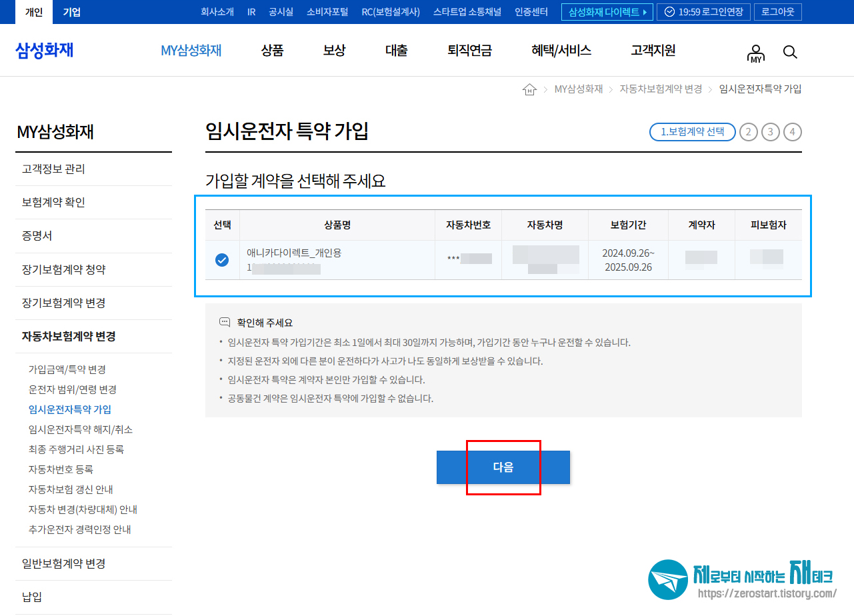Viewport: 854px width, 616px height.
Task: Open 자동차보험 갱신 안내 submenu
Action: 71,489
